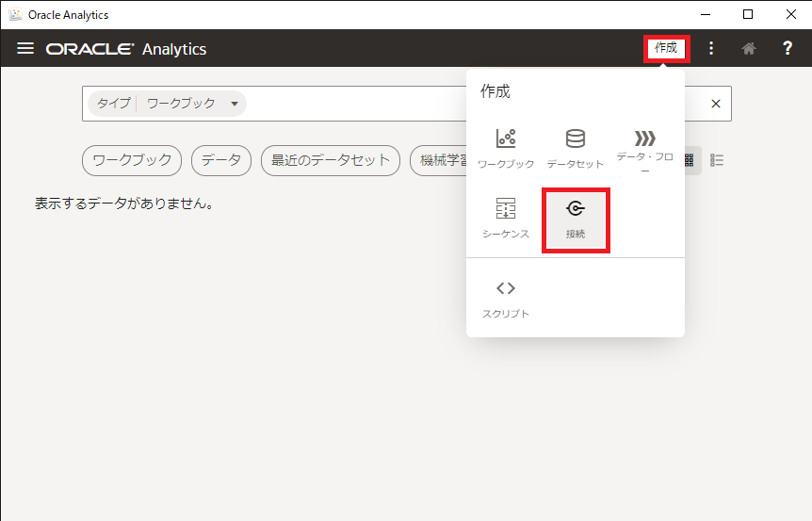Screen dimensions: 812x521
Task: Select 接続 to create a connection
Action: 576,220
